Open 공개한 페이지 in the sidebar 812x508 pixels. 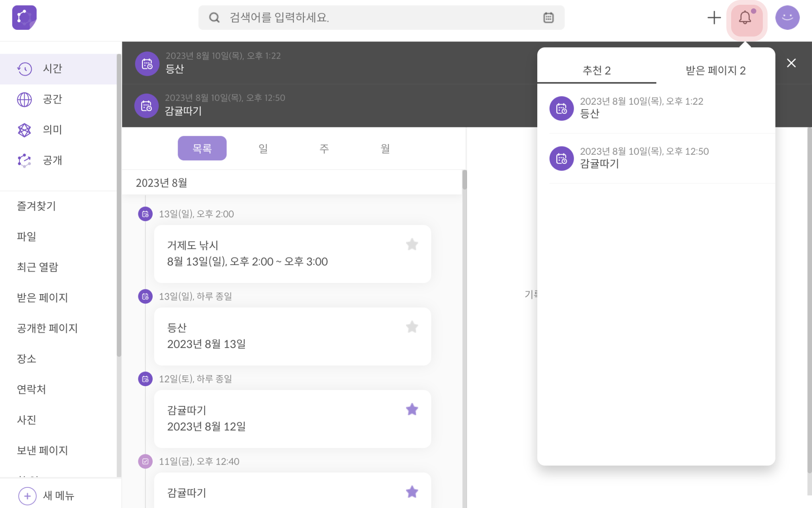[x=47, y=328]
